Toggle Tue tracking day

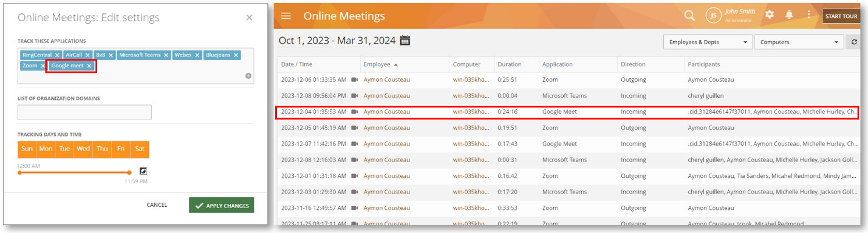coord(64,149)
